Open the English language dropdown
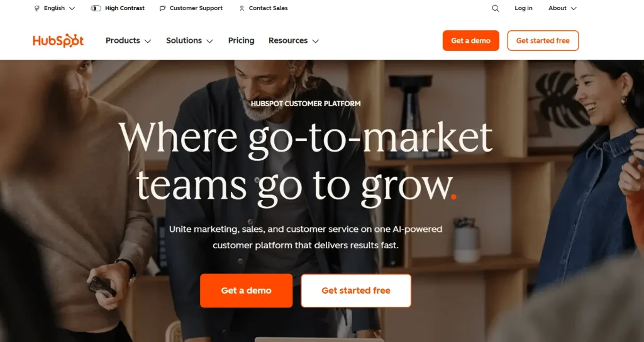Viewport: 644px width, 342px height. pyautogui.click(x=55, y=8)
